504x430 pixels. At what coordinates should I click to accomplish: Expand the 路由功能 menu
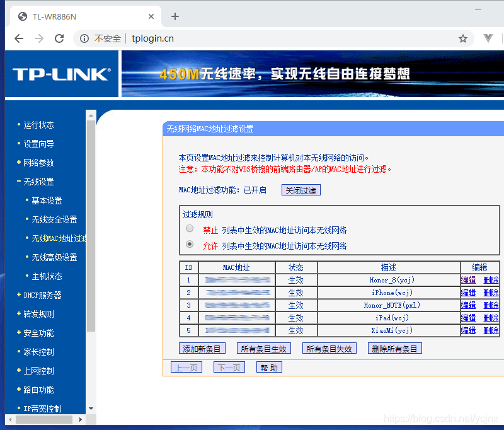38,390
